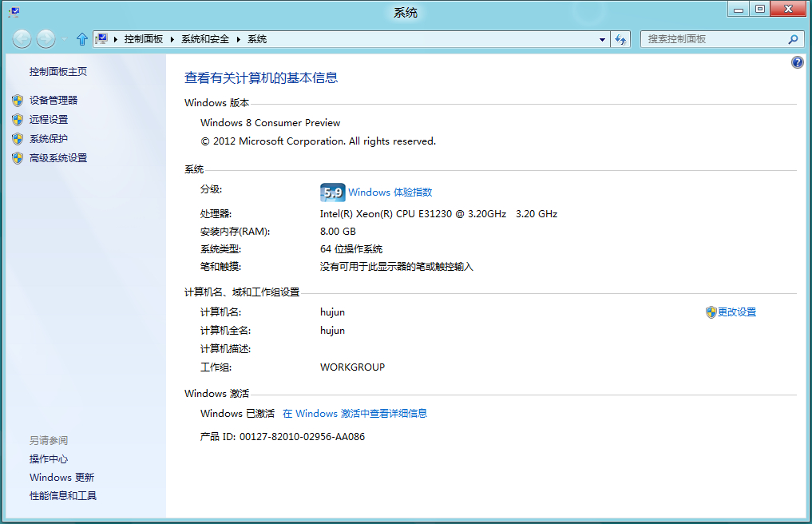
Task: Open Windows 更新 under 另请参阅
Action: (61, 478)
